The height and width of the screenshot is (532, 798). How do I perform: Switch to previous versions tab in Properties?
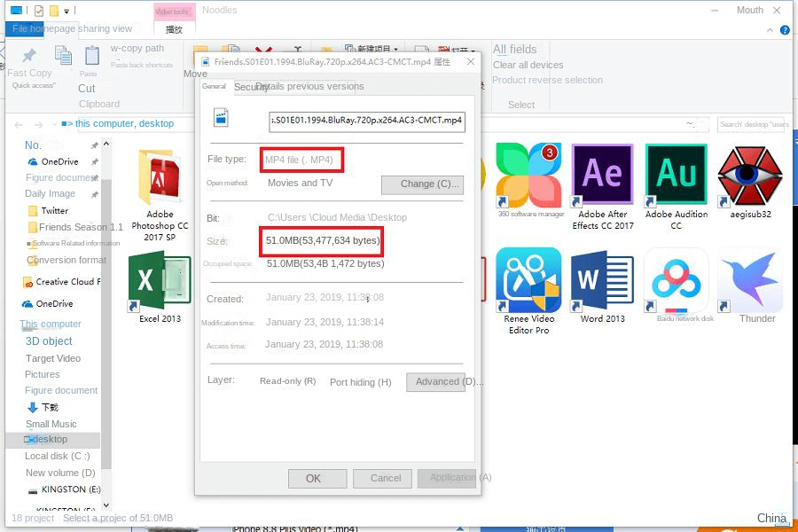tap(325, 86)
